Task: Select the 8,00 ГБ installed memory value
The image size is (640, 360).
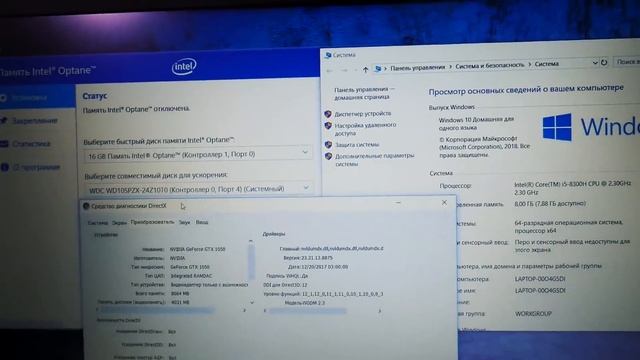Action: pos(550,204)
